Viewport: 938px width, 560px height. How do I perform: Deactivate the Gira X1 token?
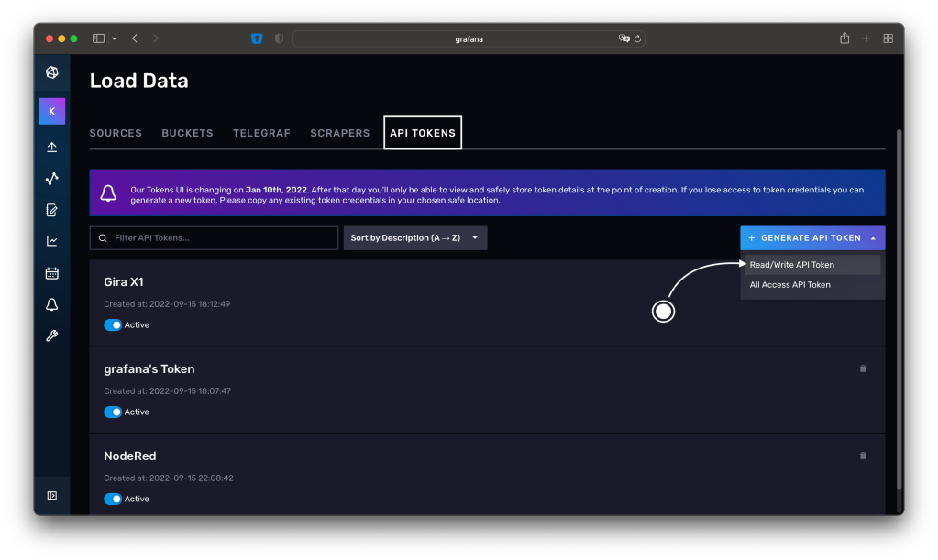click(x=114, y=324)
